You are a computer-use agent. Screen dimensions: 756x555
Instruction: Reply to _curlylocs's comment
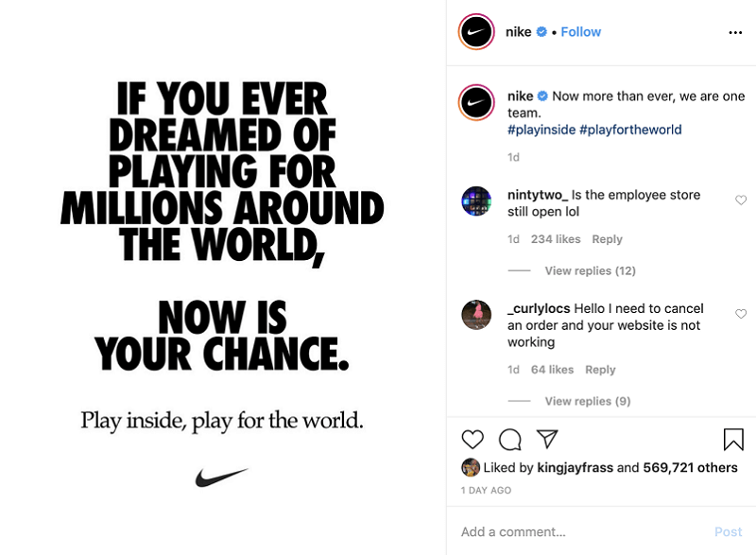point(600,370)
